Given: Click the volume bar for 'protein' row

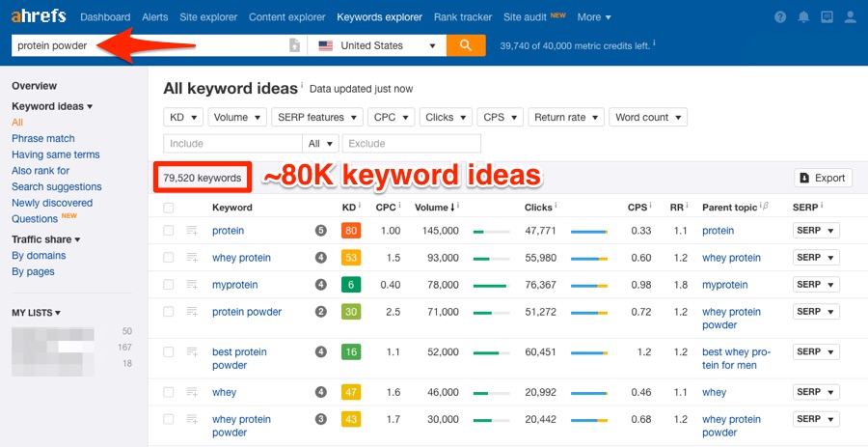Looking at the screenshot, I should 492,231.
